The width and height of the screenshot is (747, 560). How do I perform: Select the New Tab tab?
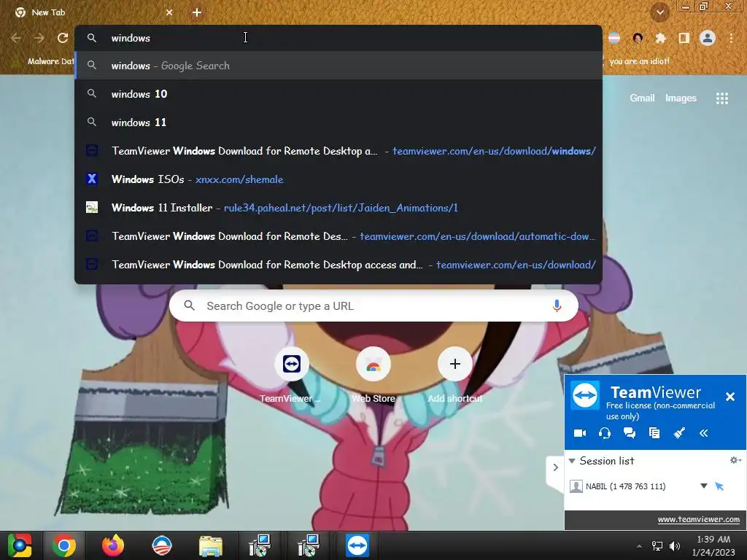tap(90, 12)
